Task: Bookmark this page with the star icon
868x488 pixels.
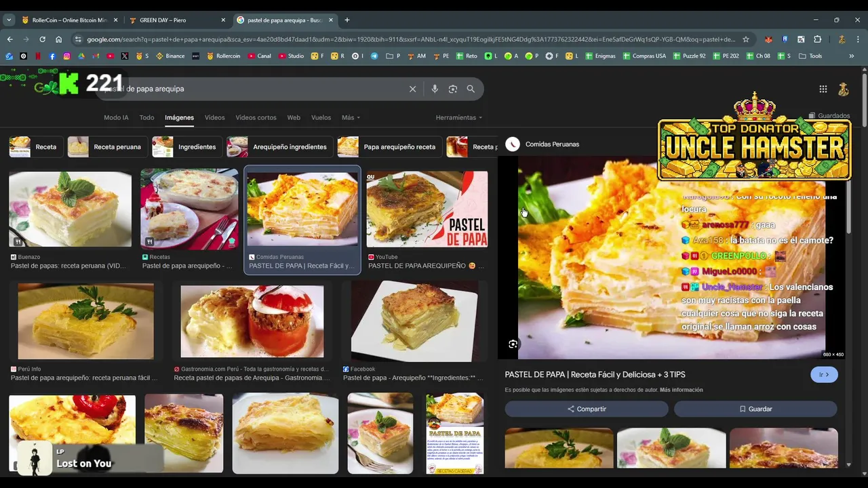Action: pos(746,39)
